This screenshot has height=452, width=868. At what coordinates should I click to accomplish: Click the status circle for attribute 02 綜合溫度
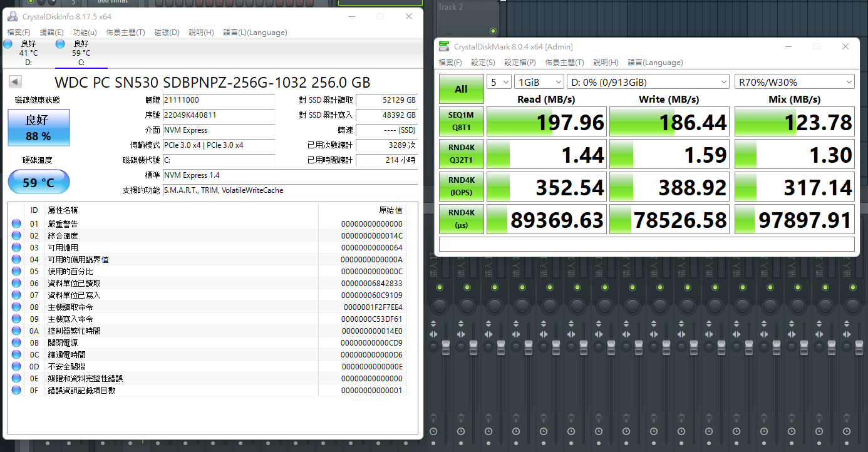click(16, 235)
